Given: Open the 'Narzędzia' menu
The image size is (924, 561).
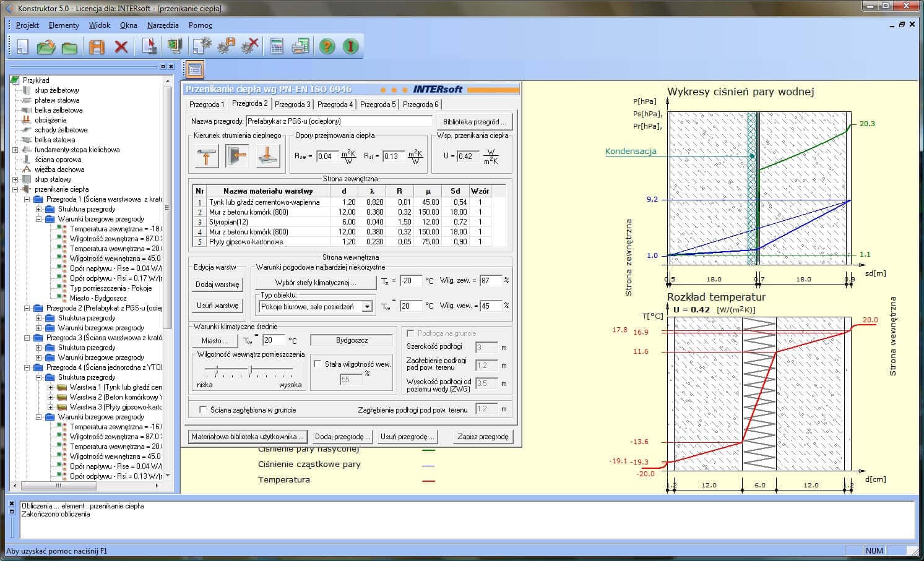Looking at the screenshot, I should tap(163, 25).
